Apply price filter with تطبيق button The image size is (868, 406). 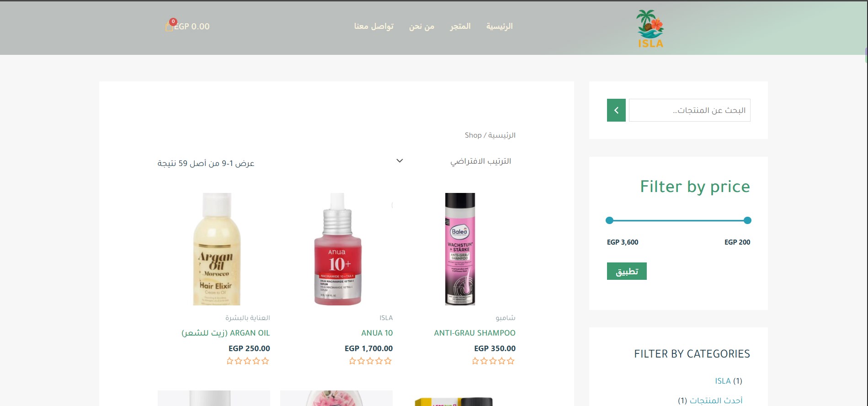pyautogui.click(x=627, y=271)
